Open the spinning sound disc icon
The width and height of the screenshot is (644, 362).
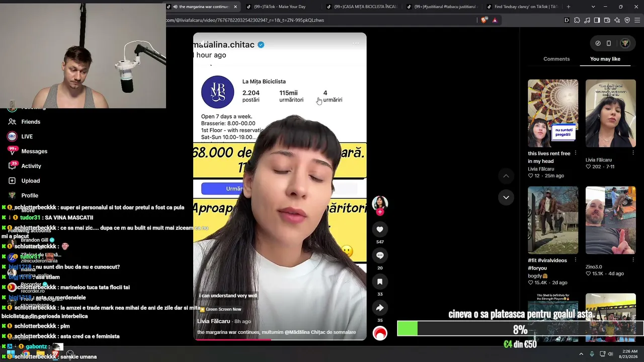coord(380,333)
